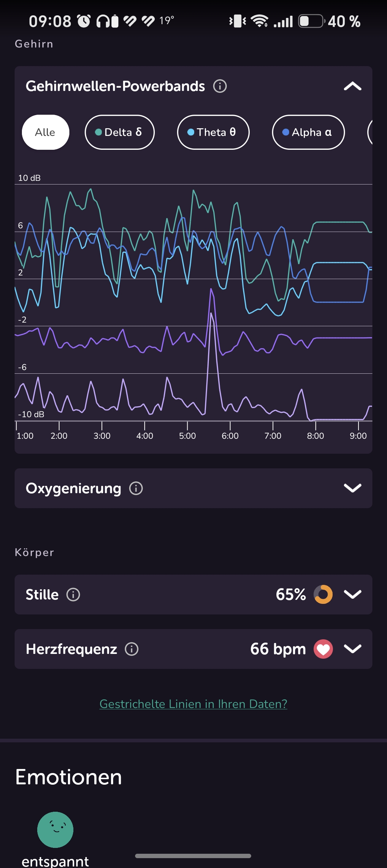
Task: Open link Gestrichelte Linien in Ihren Daten?
Action: (193, 704)
